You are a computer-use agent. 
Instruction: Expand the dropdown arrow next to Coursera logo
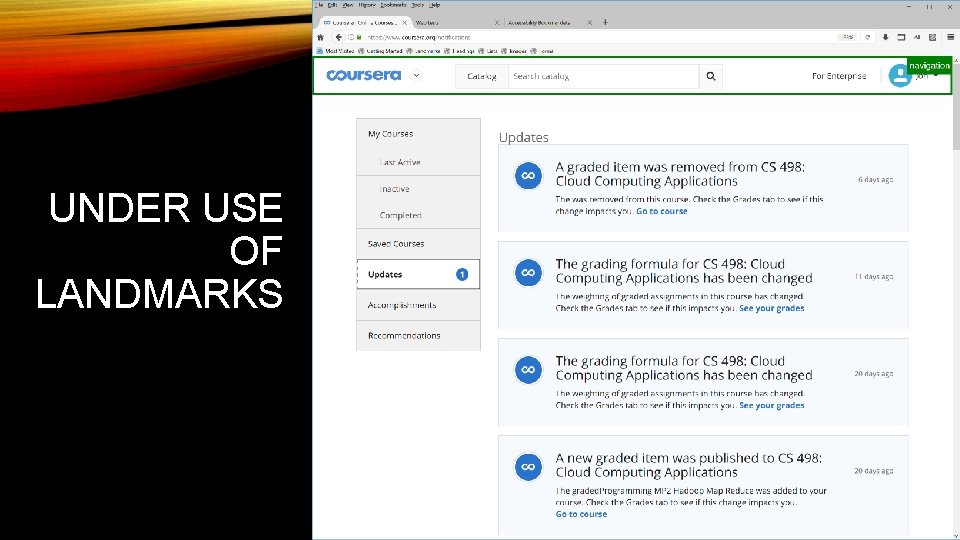[416, 75]
